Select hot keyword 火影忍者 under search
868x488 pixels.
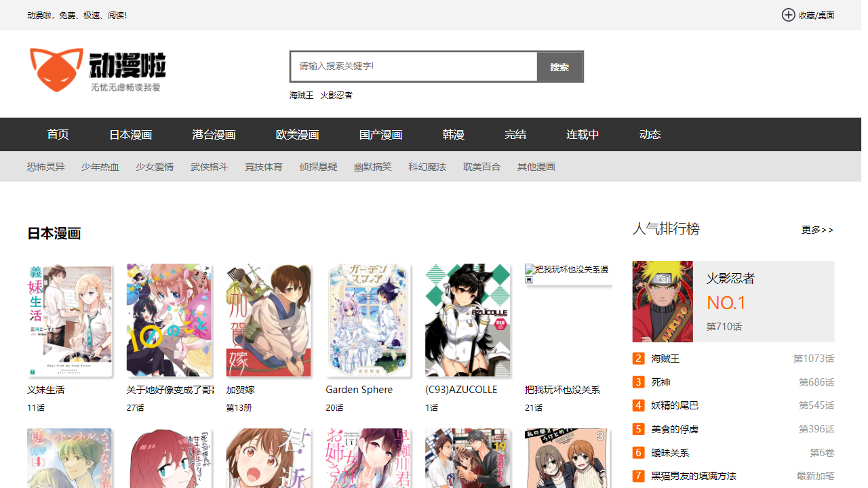[336, 96]
